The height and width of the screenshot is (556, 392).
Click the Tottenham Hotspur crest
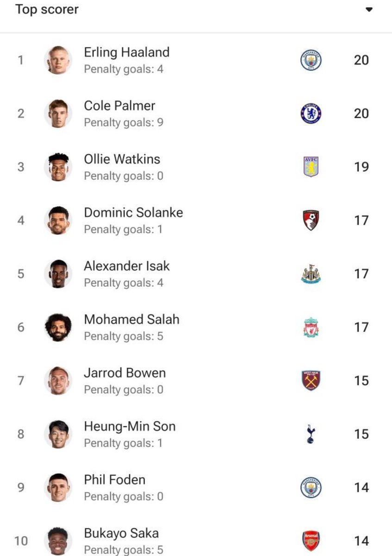point(311,434)
